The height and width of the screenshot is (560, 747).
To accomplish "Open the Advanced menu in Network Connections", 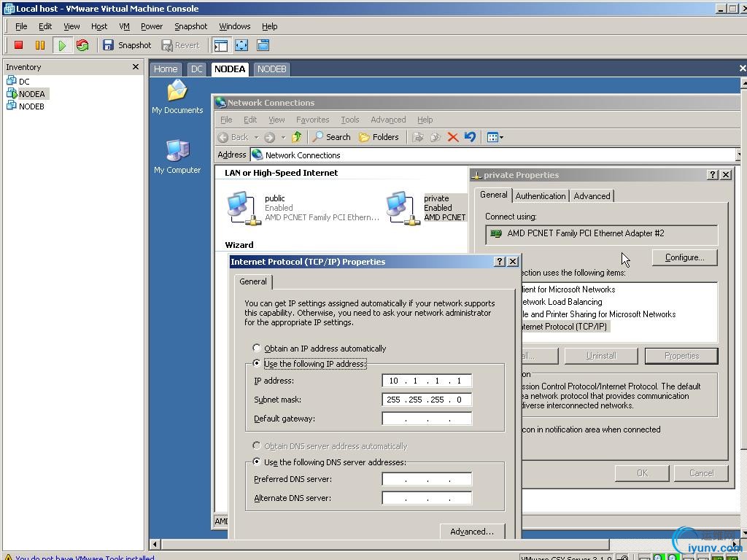I will [x=388, y=120].
